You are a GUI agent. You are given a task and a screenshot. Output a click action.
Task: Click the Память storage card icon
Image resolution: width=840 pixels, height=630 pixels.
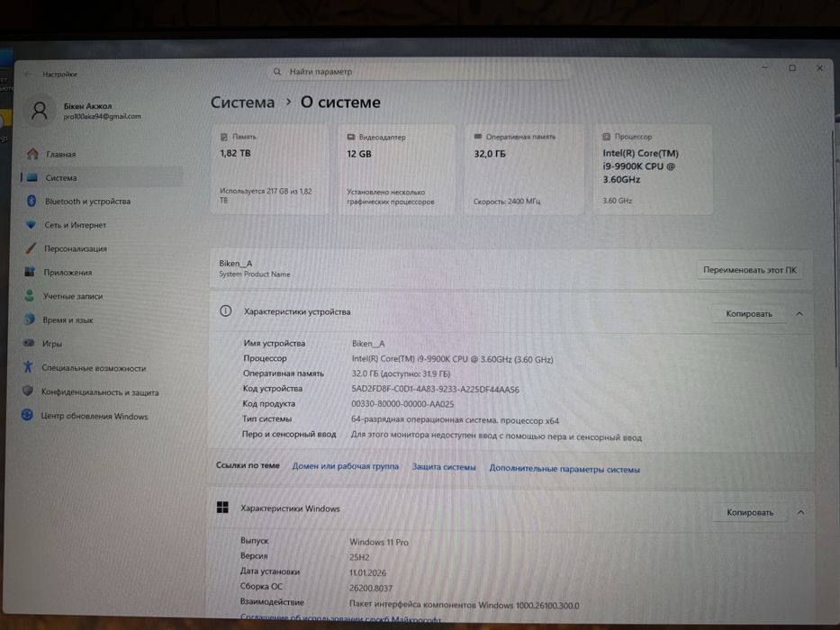coord(224,137)
